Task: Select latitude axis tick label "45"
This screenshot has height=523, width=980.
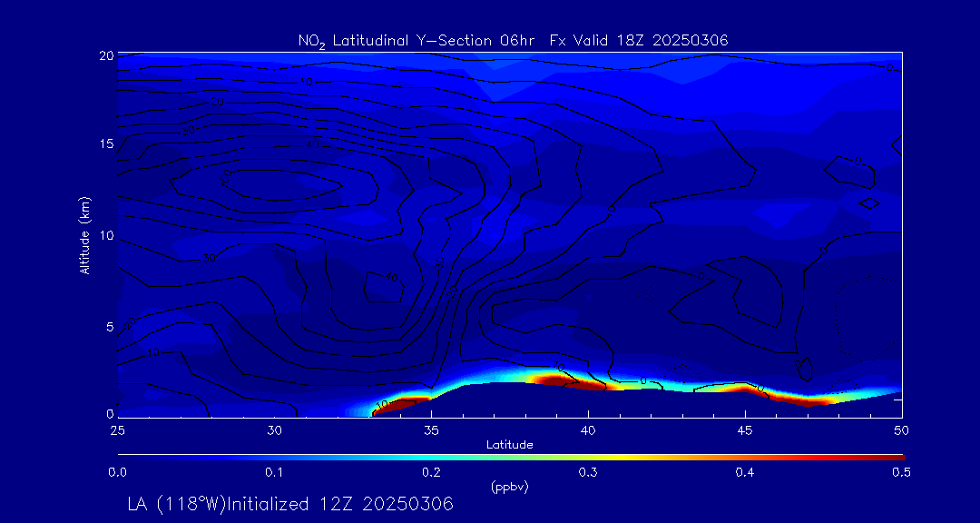Action: click(745, 430)
